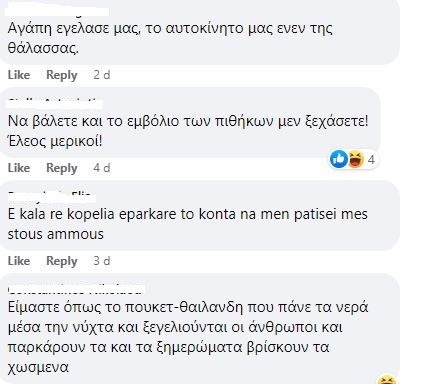Reply to the comment posted 2 d ago
Viewport: 422px width, 384px height.
tap(62, 75)
